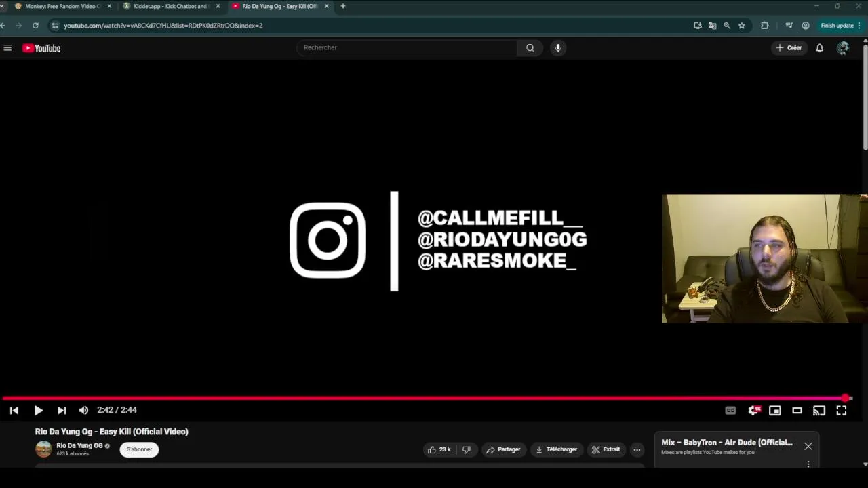Open media controls icon in browser toolbar

point(789,26)
